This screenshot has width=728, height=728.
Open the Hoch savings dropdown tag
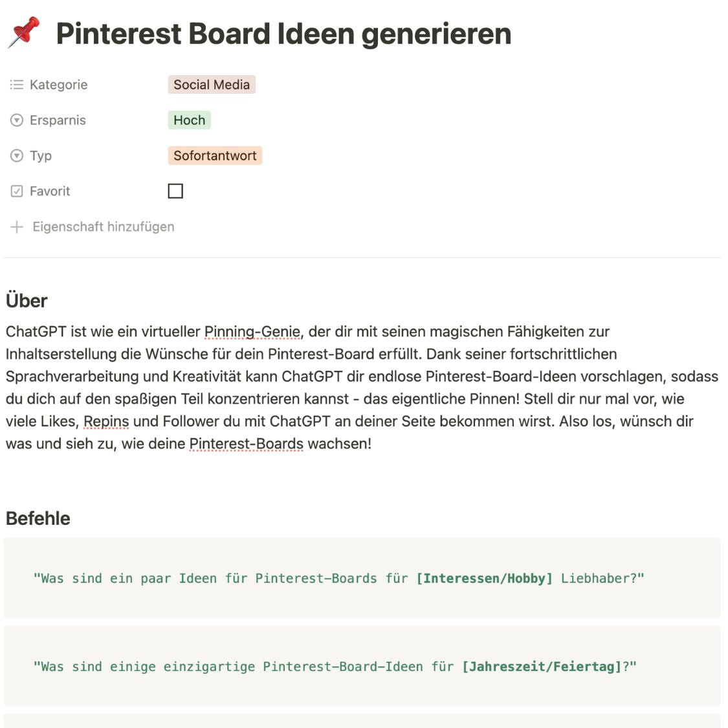(189, 120)
